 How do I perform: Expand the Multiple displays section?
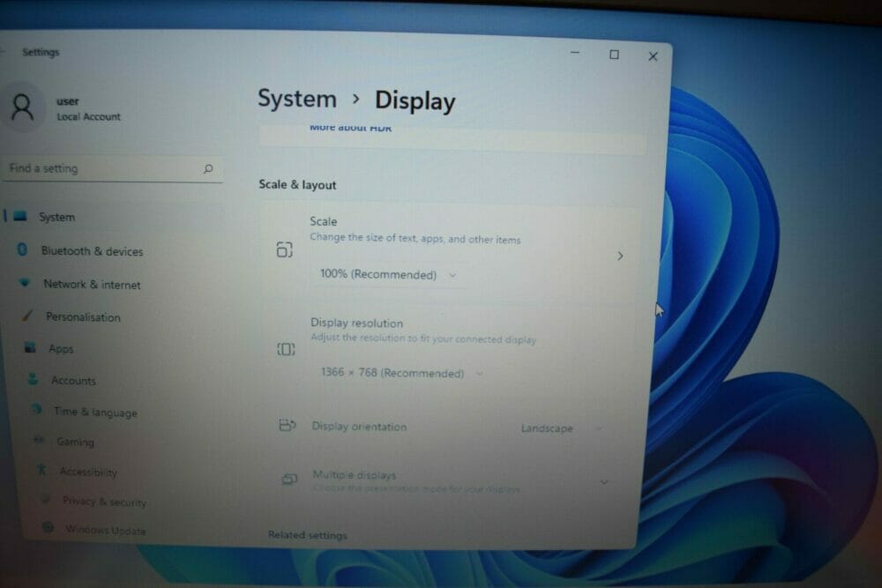(603, 482)
